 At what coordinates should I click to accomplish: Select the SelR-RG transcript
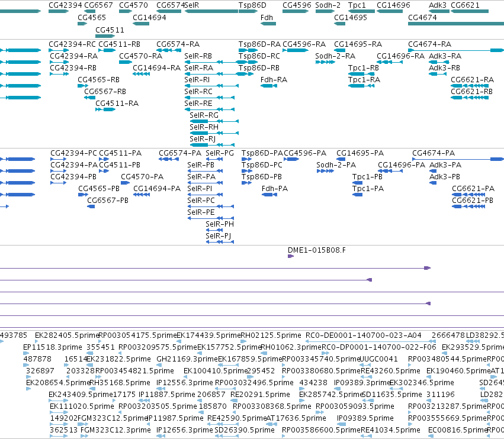click(x=214, y=121)
